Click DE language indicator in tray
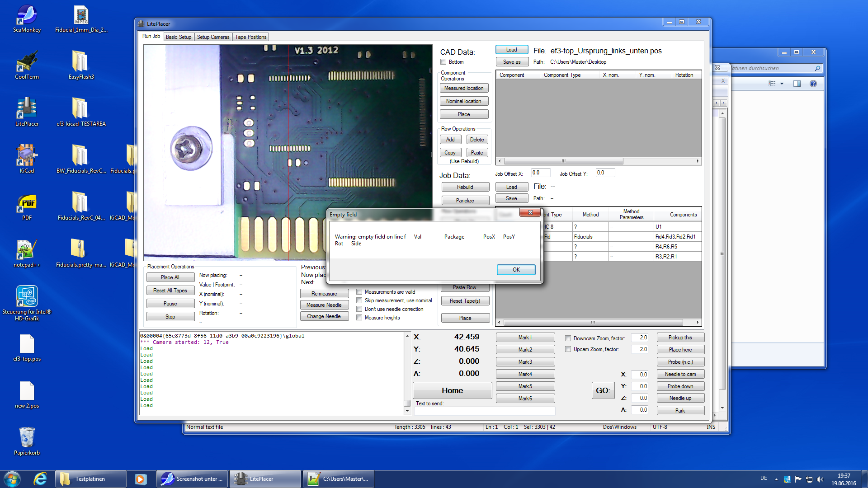Viewport: 868px width, 488px height. (764, 478)
